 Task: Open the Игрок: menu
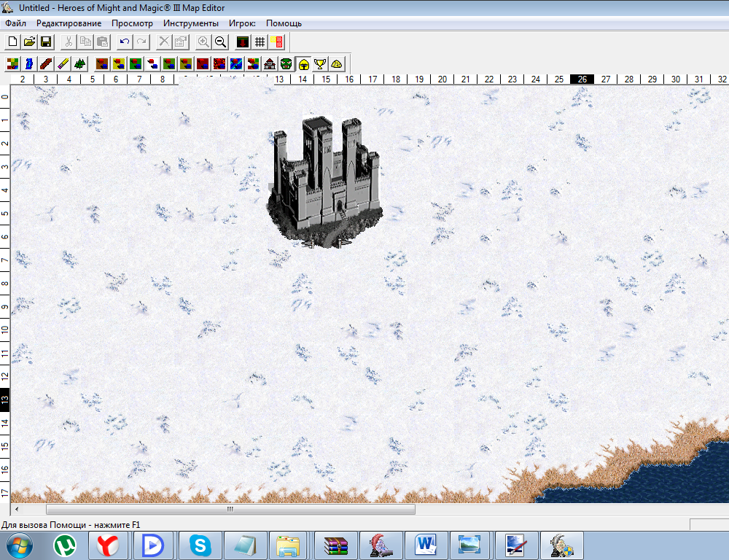[242, 23]
